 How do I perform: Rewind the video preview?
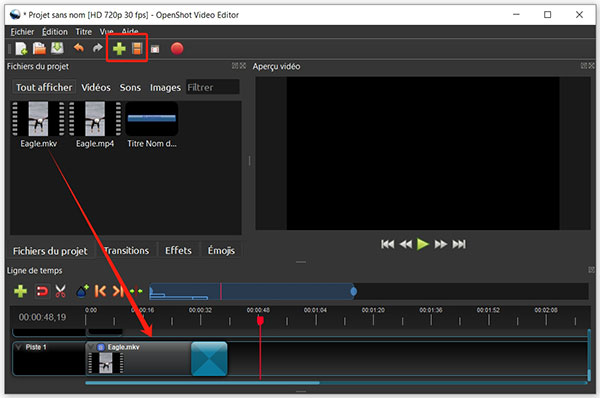(406, 244)
